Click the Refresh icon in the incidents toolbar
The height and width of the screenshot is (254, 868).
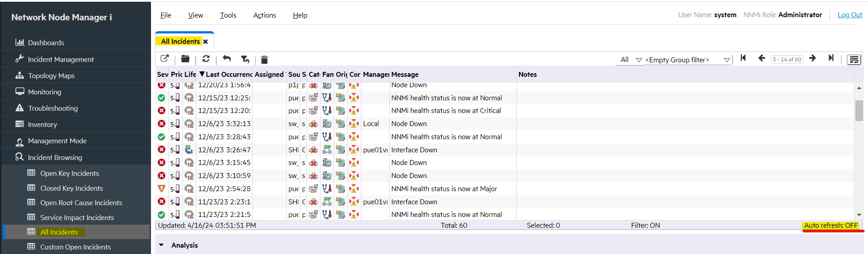pos(206,59)
